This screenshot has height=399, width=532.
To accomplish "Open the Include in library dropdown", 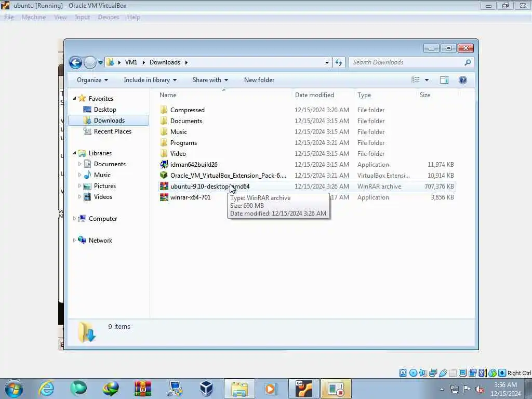I will point(150,80).
